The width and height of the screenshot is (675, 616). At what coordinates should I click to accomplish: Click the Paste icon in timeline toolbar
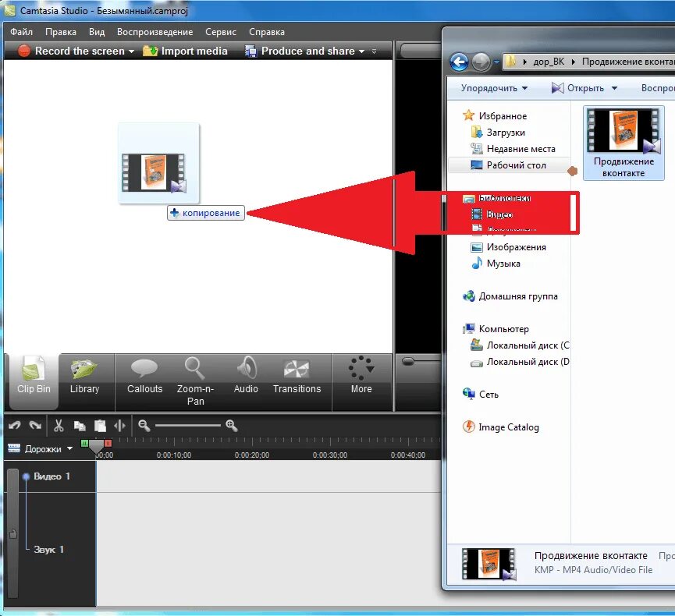(100, 426)
